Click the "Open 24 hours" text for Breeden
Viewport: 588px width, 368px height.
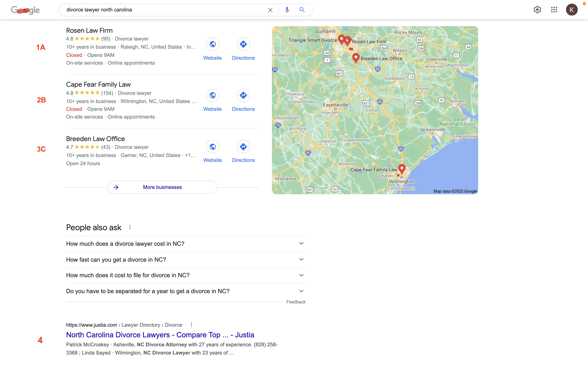83,164
